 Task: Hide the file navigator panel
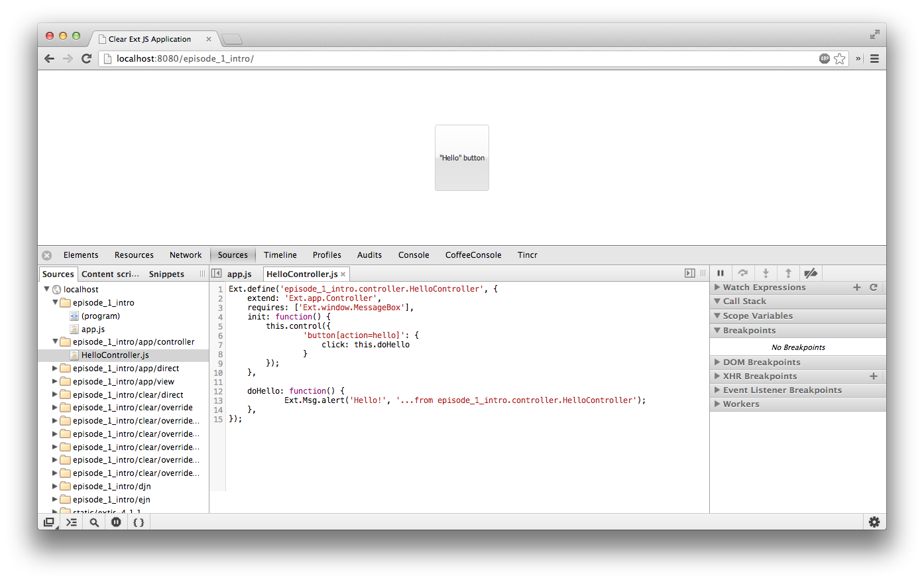click(216, 274)
